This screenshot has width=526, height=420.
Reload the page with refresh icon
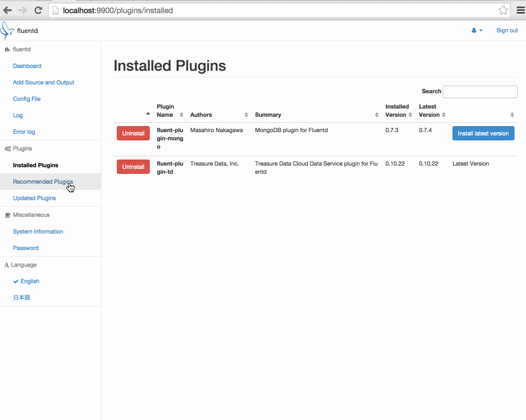[38, 10]
